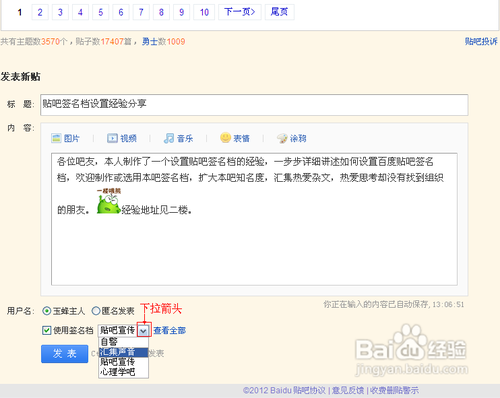Go to page 4

[80, 12]
